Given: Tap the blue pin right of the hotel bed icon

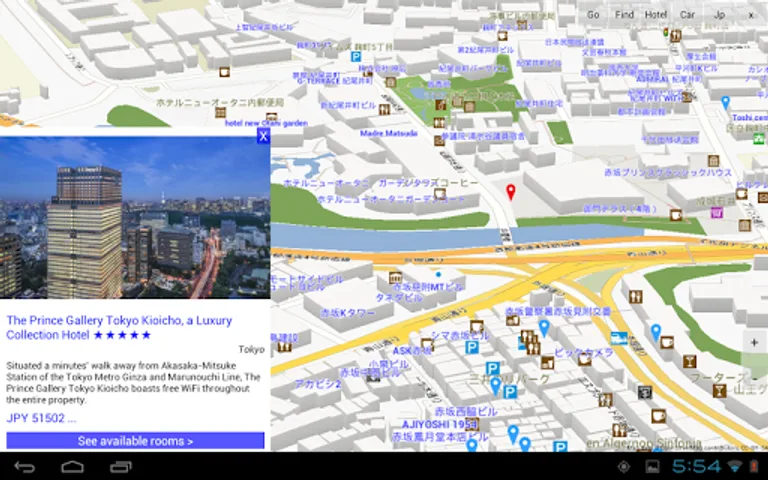Looking at the screenshot, I should pyautogui.click(x=656, y=333).
